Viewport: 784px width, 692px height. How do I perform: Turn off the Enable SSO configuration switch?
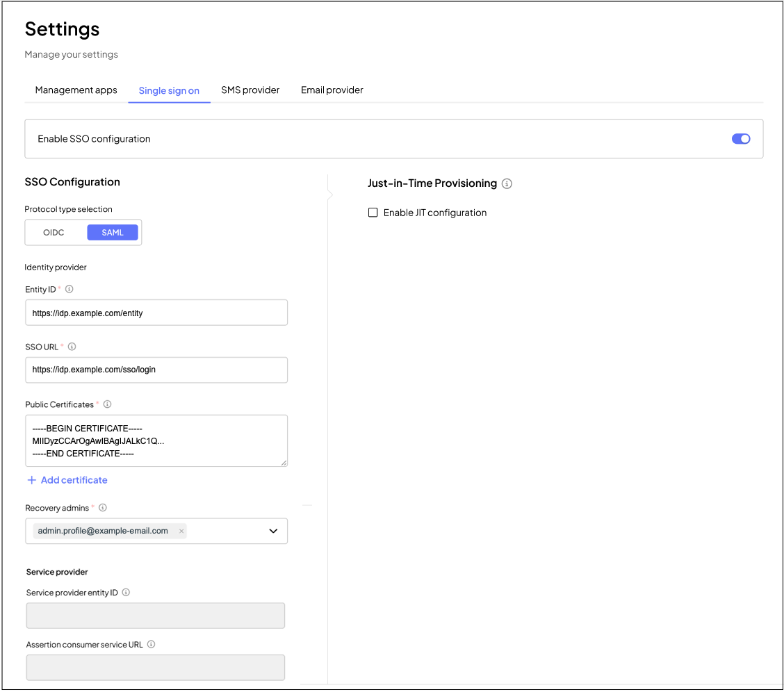click(x=740, y=139)
